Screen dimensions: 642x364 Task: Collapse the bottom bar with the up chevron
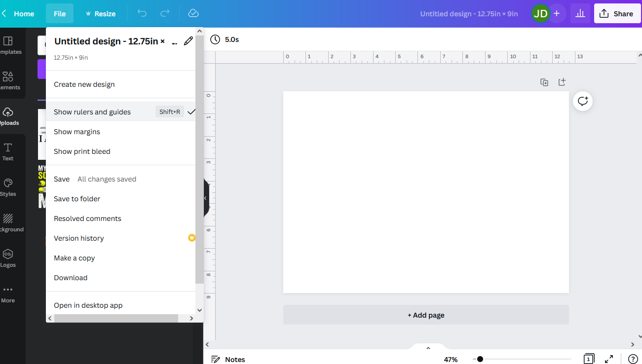click(x=427, y=347)
